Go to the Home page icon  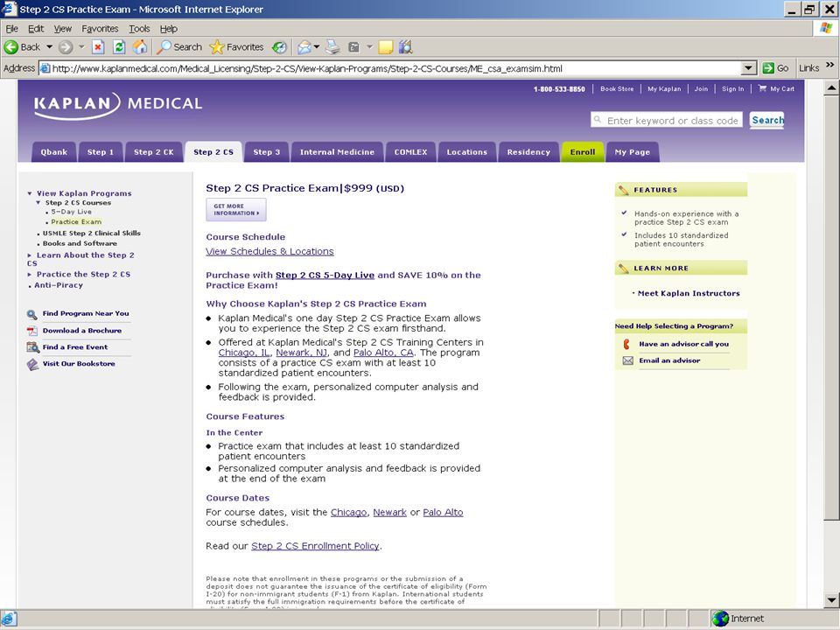[x=140, y=47]
